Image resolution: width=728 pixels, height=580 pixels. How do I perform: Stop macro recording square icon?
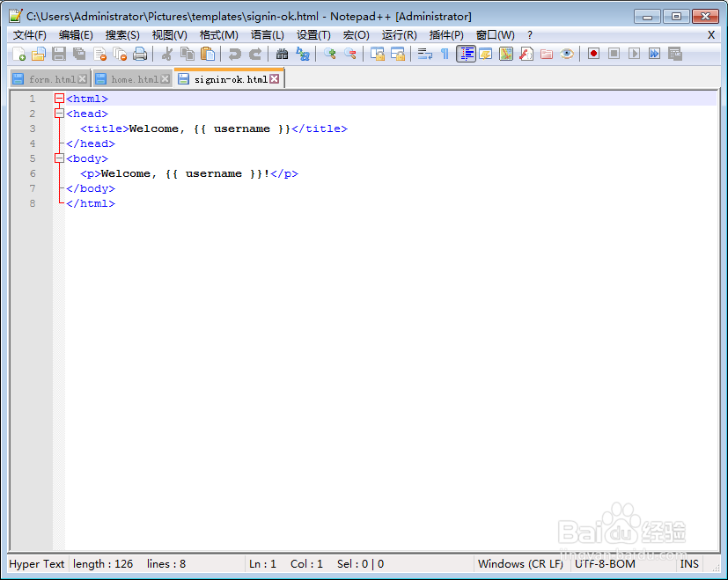tap(614, 54)
